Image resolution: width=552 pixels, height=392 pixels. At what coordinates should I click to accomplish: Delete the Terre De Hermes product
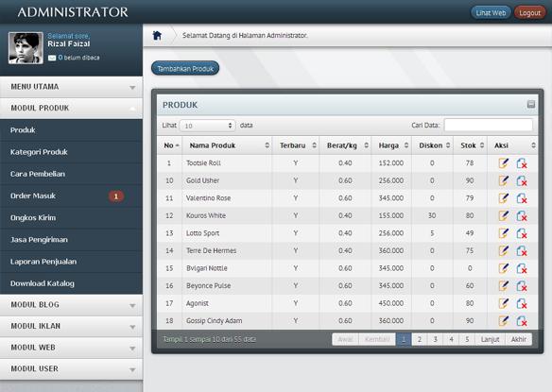(x=522, y=251)
